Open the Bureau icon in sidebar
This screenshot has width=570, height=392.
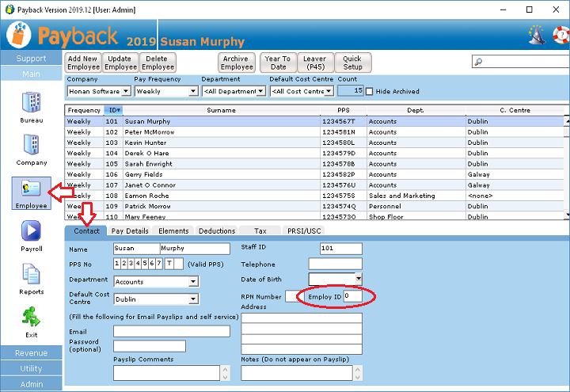click(31, 103)
